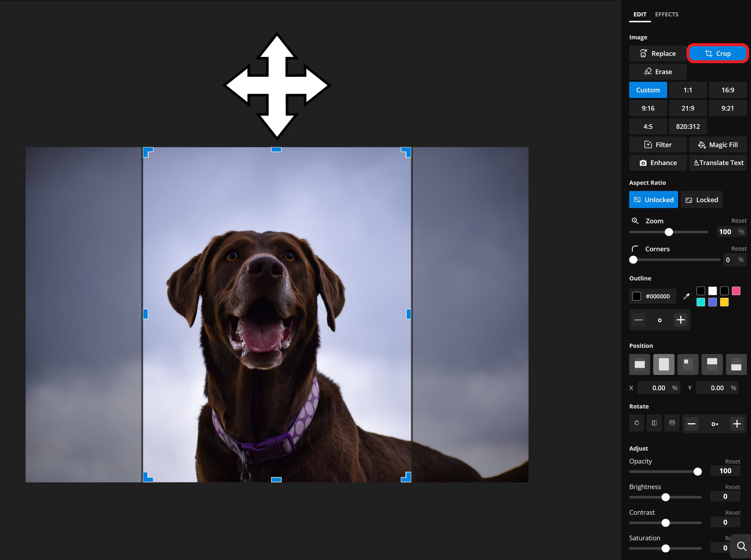Screen dimensions: 751x560
Task: Apply the 820:312 aspect ratio
Action: (x=688, y=127)
